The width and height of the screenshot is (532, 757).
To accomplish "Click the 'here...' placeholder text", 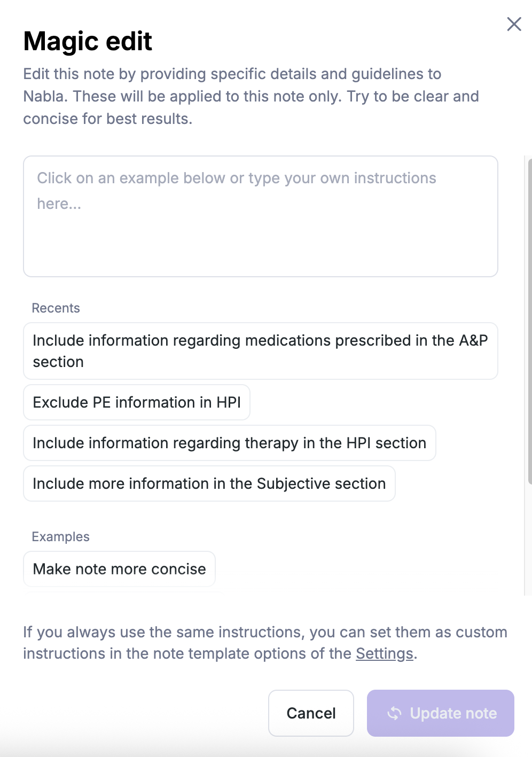I will (x=59, y=204).
